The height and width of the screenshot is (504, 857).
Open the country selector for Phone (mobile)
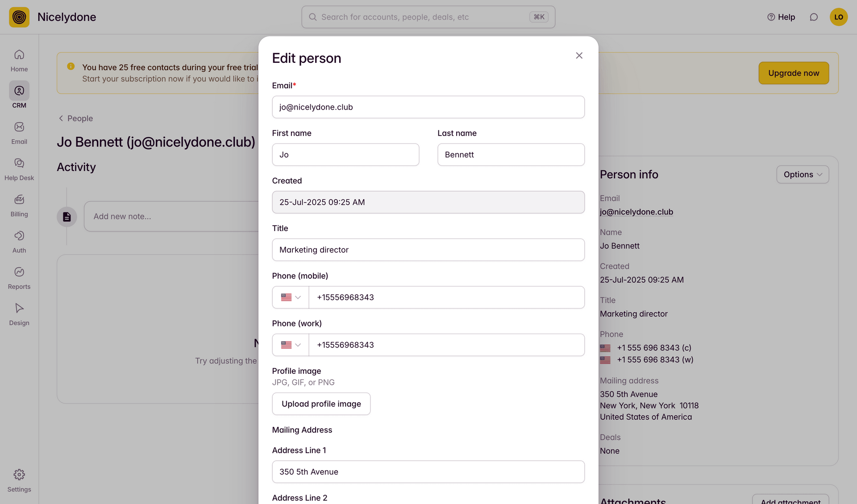290,297
